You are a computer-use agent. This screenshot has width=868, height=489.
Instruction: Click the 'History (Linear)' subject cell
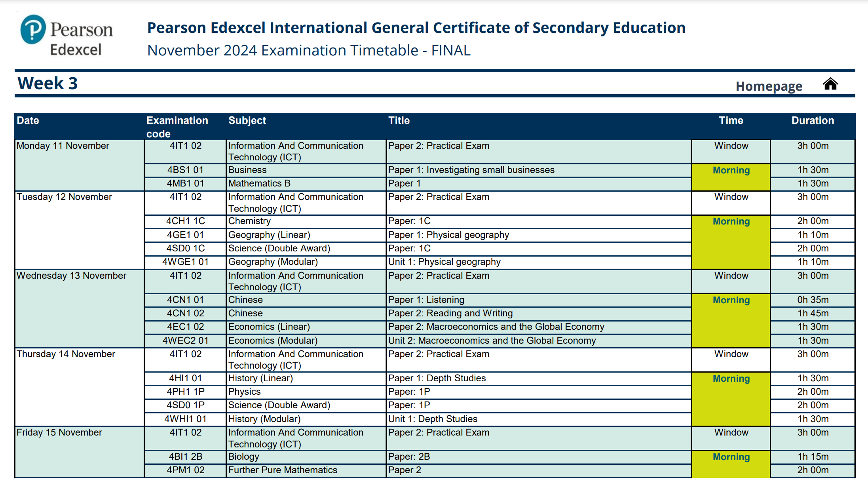tap(306, 378)
